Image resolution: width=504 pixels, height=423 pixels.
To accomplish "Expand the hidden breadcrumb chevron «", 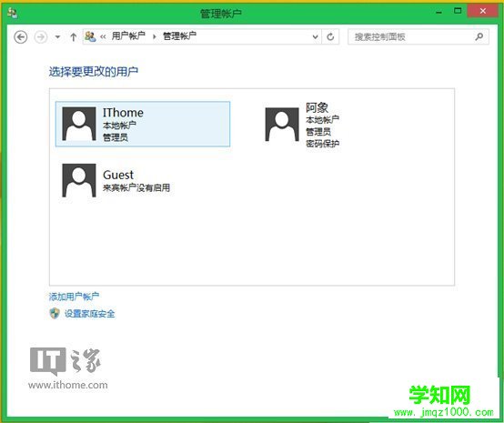I will point(103,36).
